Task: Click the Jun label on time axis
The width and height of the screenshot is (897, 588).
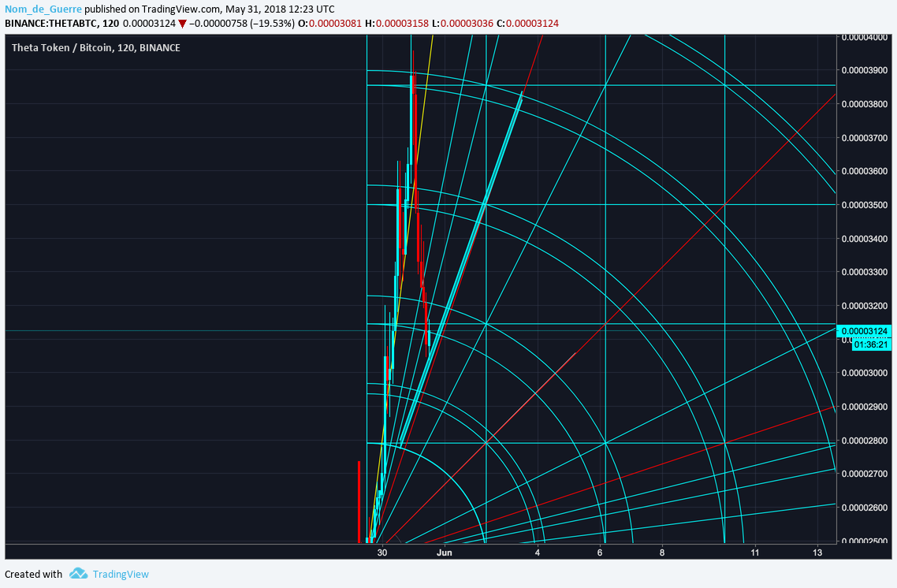Action: (445, 553)
